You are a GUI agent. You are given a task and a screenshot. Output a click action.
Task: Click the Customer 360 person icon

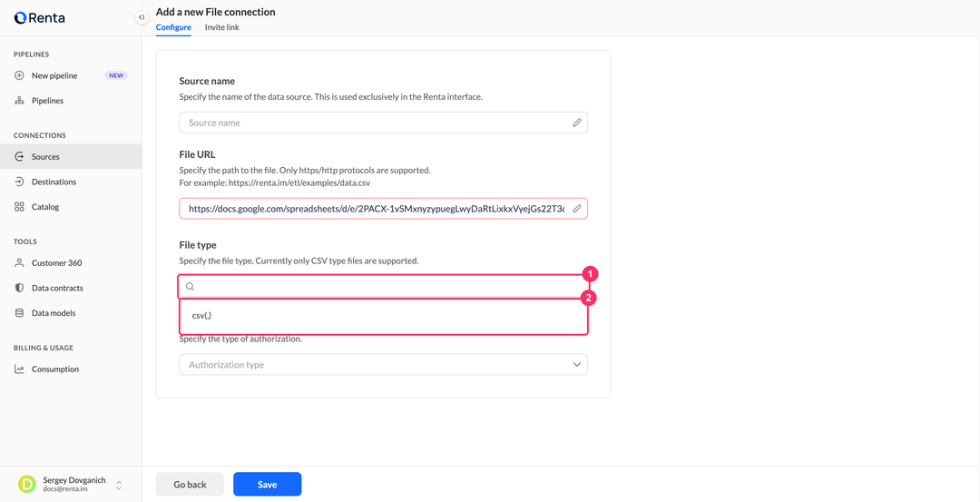(x=19, y=263)
